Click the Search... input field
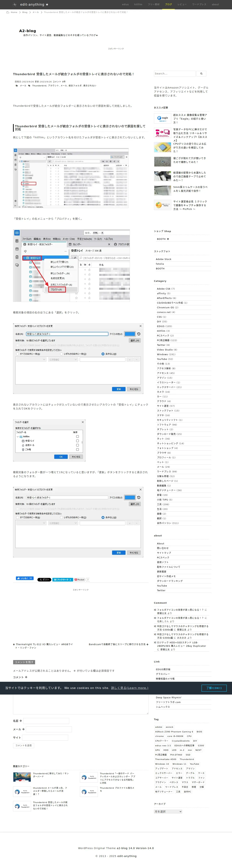 (x=175, y=73)
